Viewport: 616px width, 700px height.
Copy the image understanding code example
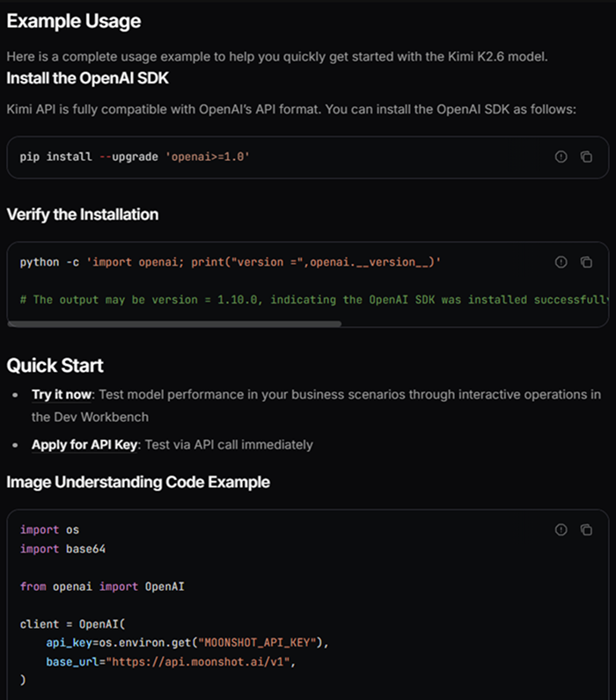tap(586, 530)
